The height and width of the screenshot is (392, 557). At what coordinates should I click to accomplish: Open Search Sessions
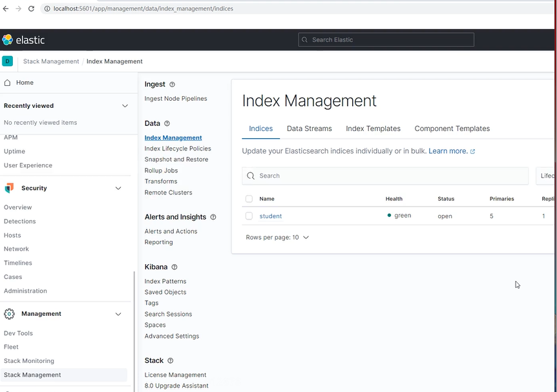tap(169, 315)
